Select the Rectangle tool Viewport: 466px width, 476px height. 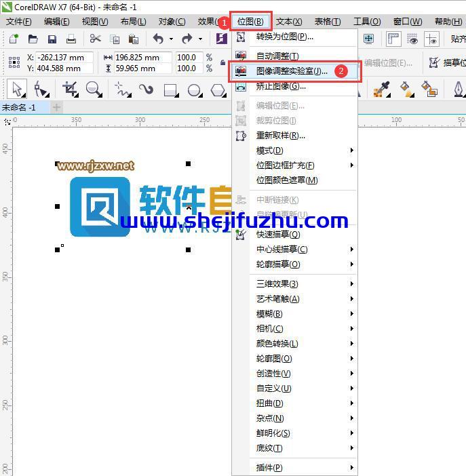[171, 90]
